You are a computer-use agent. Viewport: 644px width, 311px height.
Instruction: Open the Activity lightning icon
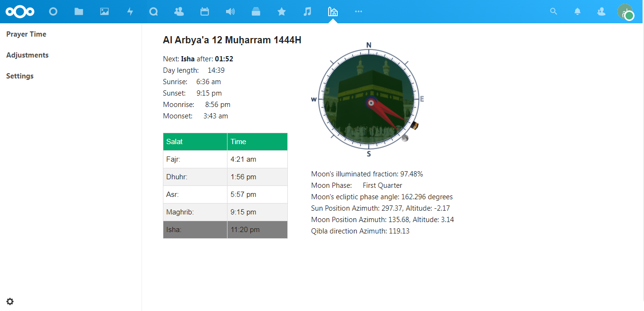coord(130,11)
